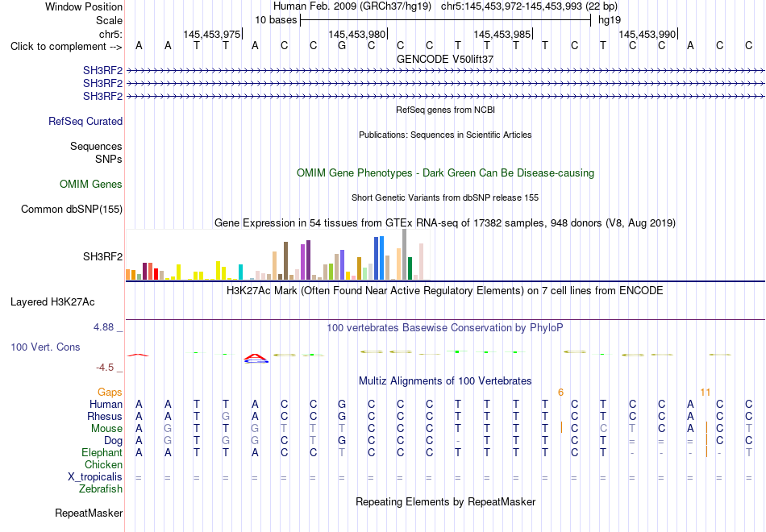Click the red-and-blue peak in PhyloP track
The width and height of the screenshot is (766, 532).
[256, 358]
